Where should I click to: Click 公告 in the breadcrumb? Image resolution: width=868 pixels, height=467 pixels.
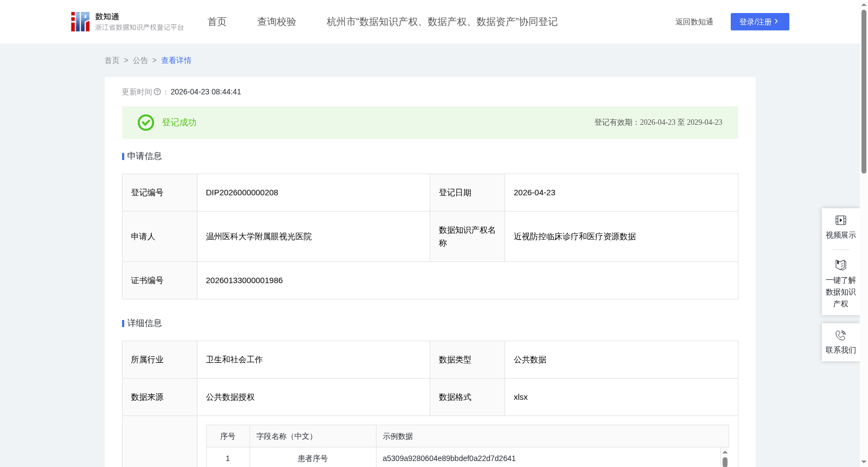[x=140, y=61]
